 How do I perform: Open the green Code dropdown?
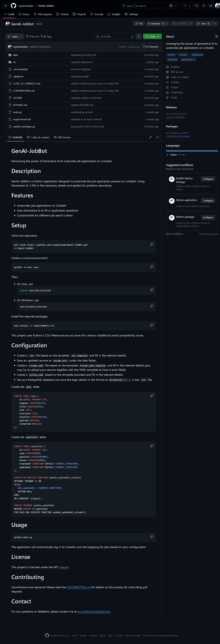(x=152, y=37)
